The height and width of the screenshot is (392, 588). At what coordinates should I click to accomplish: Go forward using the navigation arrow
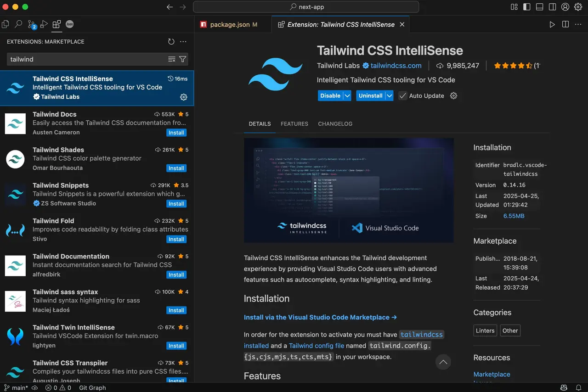(183, 7)
